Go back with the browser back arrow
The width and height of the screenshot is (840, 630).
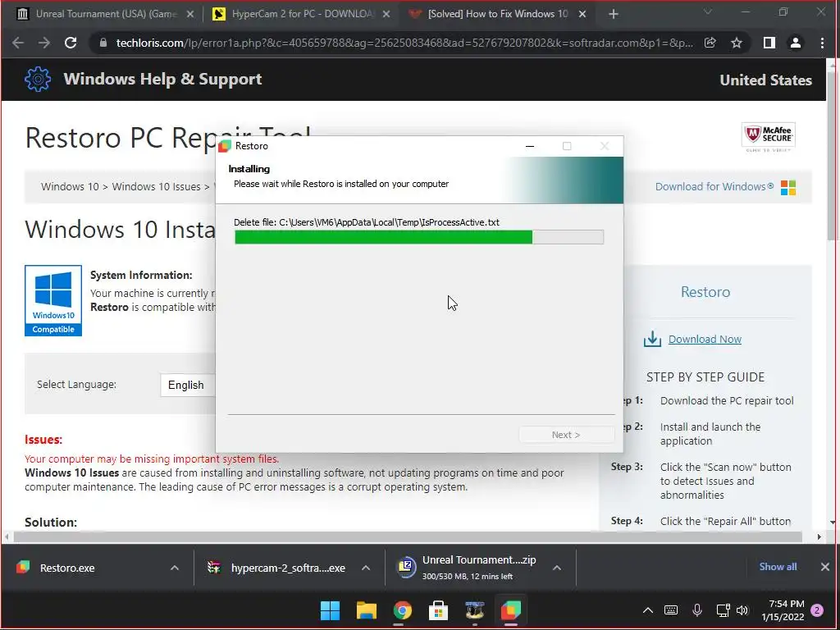click(x=18, y=43)
